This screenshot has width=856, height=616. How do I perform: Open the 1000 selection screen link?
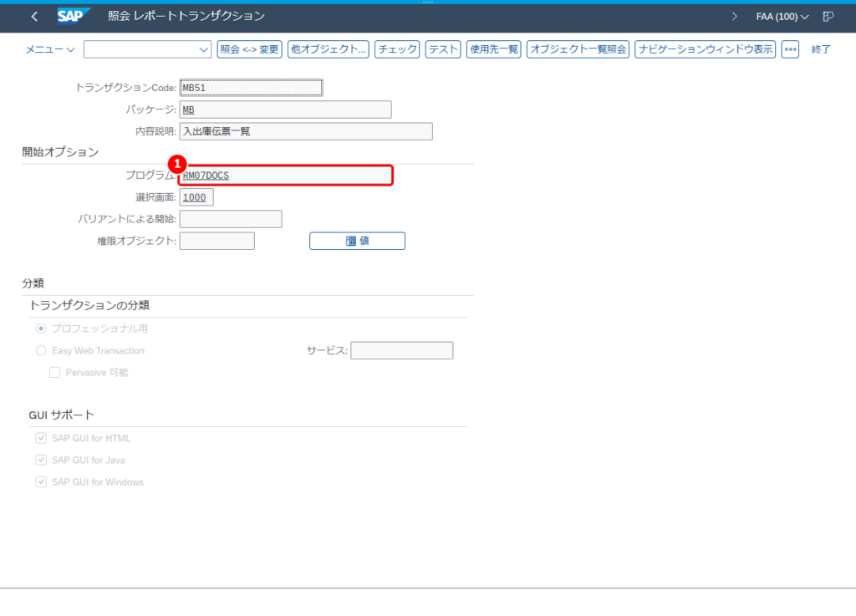pos(194,197)
